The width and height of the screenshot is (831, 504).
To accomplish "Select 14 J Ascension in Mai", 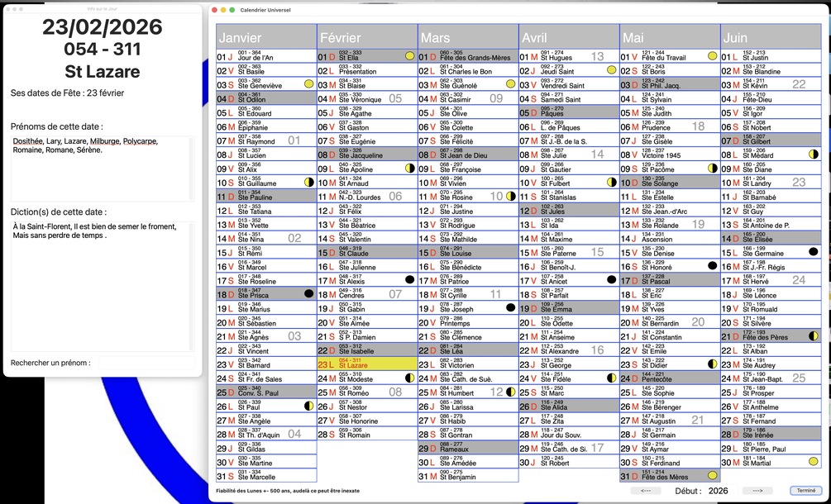I will click(x=670, y=238).
